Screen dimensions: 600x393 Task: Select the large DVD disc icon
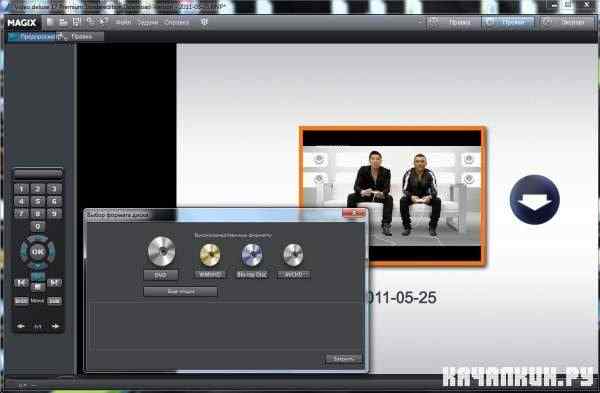tap(161, 251)
